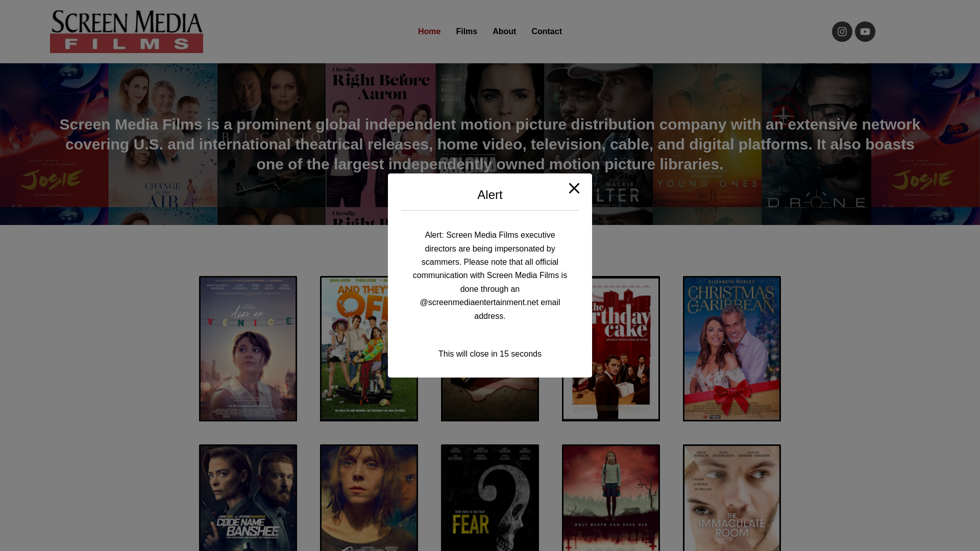This screenshot has height=551, width=980.
Task: Click the 'This will close in 15 seconds' text
Action: 490,354
